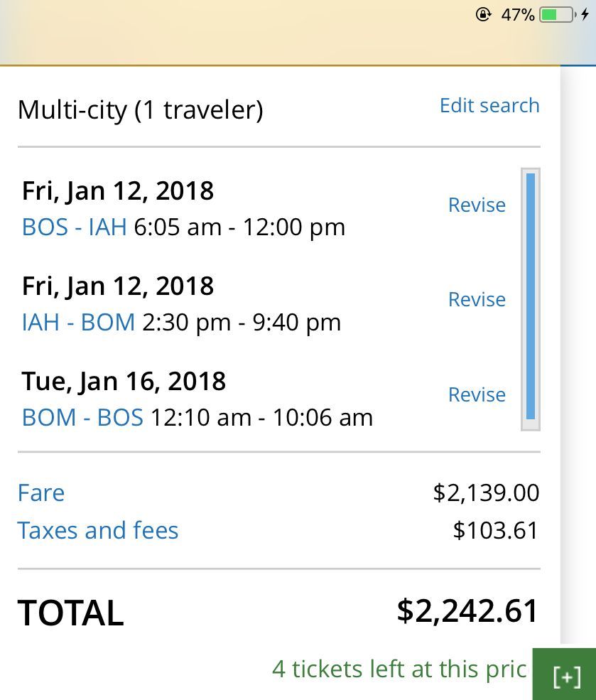Open the IAH - BOM route details
This screenshot has height=700, width=596.
[78, 323]
